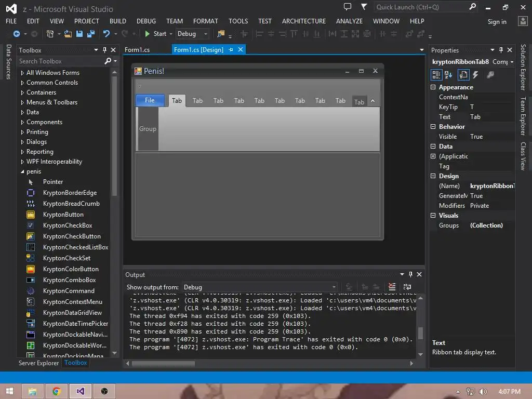The height and width of the screenshot is (399, 532).
Task: Select KryptonCheckBox in the toolbox
Action: 68,225
